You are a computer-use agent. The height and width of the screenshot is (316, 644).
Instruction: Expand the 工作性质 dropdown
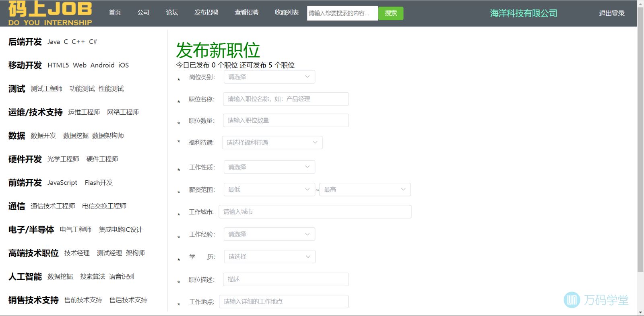(x=269, y=167)
